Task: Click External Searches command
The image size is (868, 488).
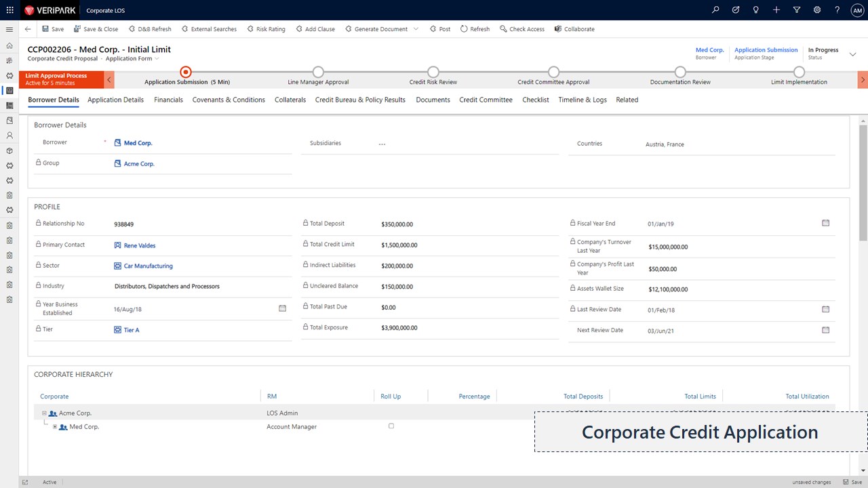Action: pyautogui.click(x=209, y=29)
